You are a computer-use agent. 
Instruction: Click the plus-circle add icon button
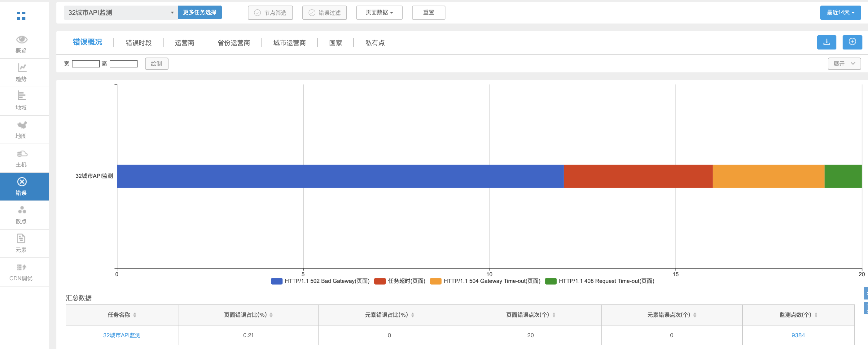point(852,42)
